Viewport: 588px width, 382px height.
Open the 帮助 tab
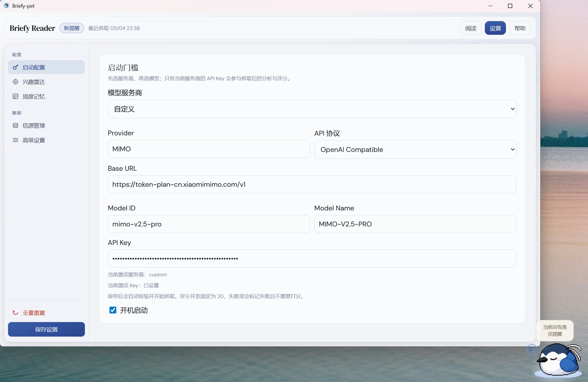point(520,28)
